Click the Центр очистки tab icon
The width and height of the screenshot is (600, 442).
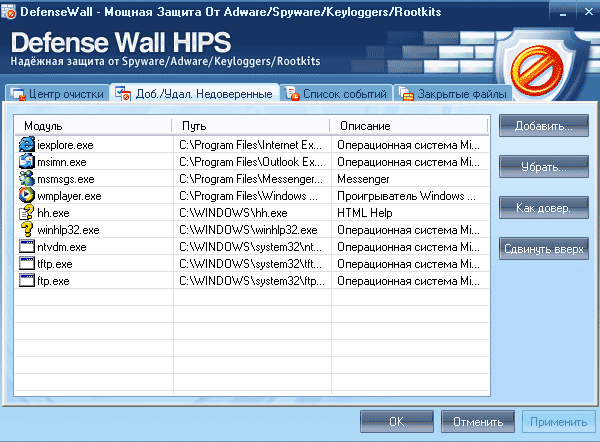[x=18, y=94]
